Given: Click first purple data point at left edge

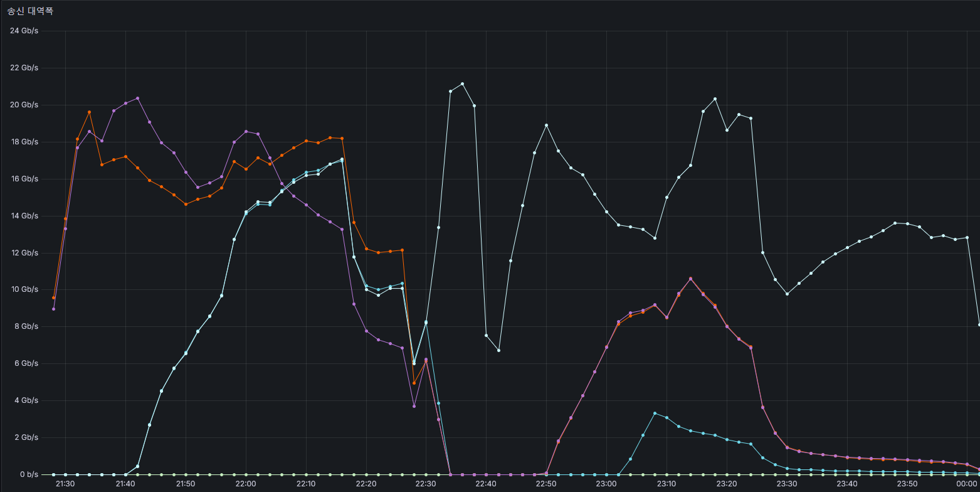Looking at the screenshot, I should [53, 309].
